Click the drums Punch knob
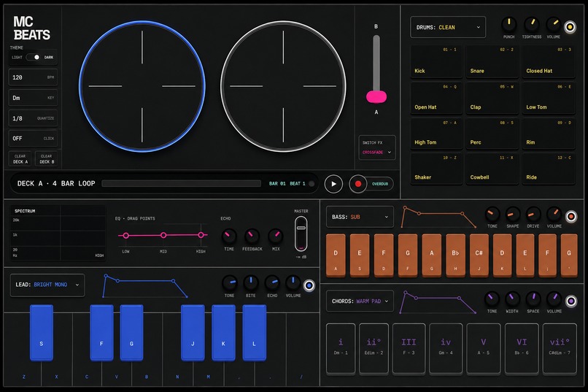This screenshot has width=588, height=392. (x=509, y=24)
